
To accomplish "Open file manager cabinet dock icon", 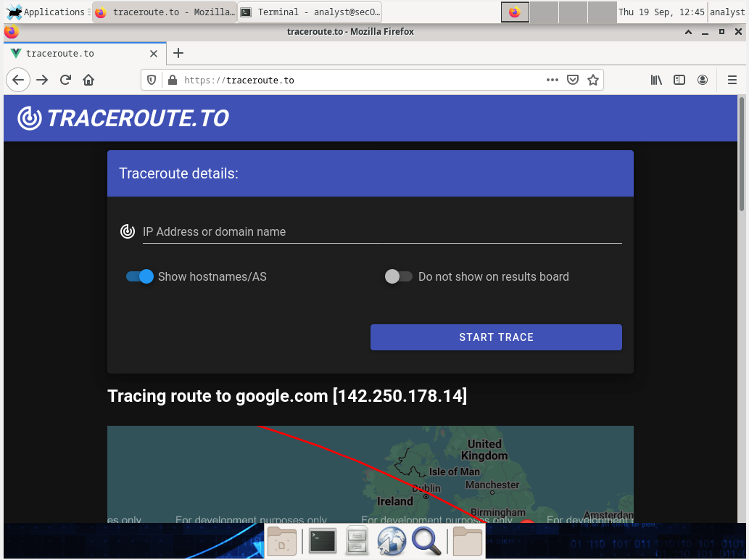I will [356, 541].
